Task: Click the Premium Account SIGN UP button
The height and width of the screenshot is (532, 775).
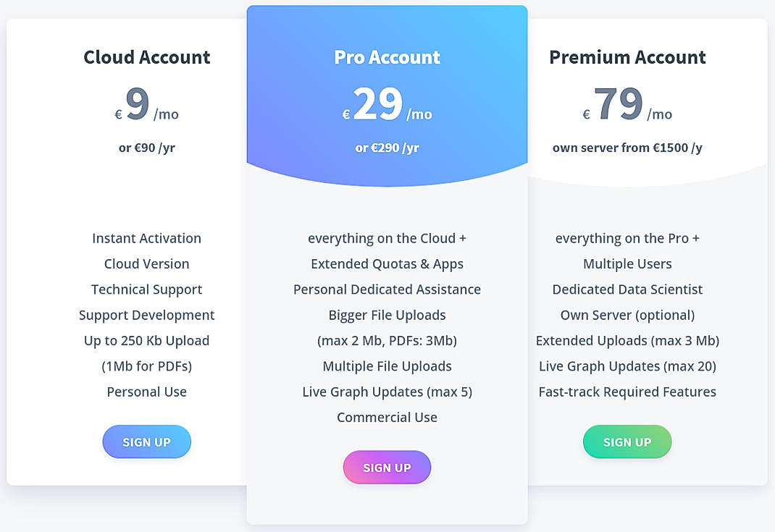Action: pos(627,442)
